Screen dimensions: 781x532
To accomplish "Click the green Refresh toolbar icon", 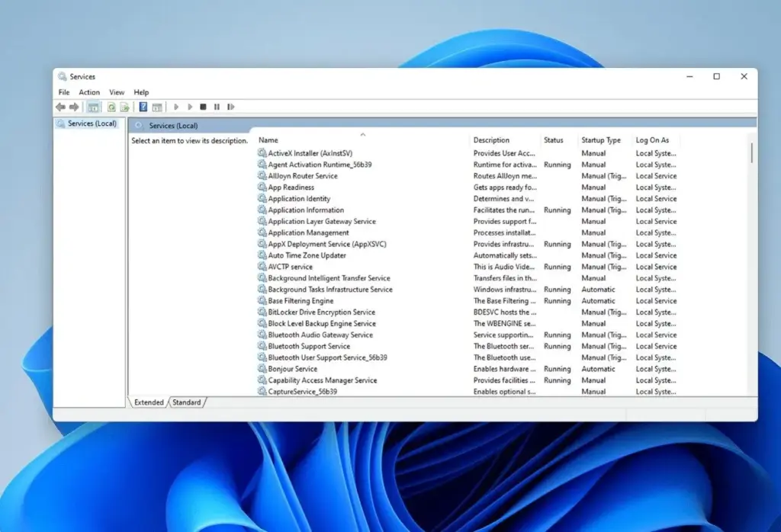I will [x=111, y=107].
